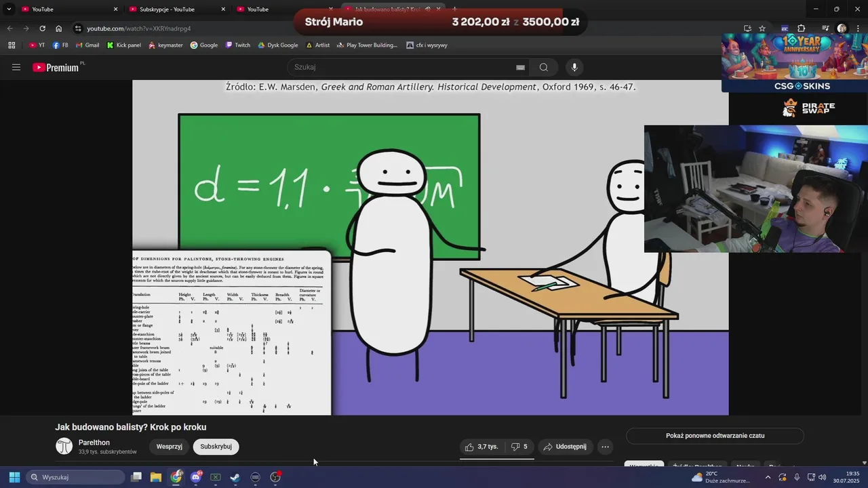Screen dimensions: 868x488
Task: Open Task View on taskbar
Action: pyautogui.click(x=136, y=477)
